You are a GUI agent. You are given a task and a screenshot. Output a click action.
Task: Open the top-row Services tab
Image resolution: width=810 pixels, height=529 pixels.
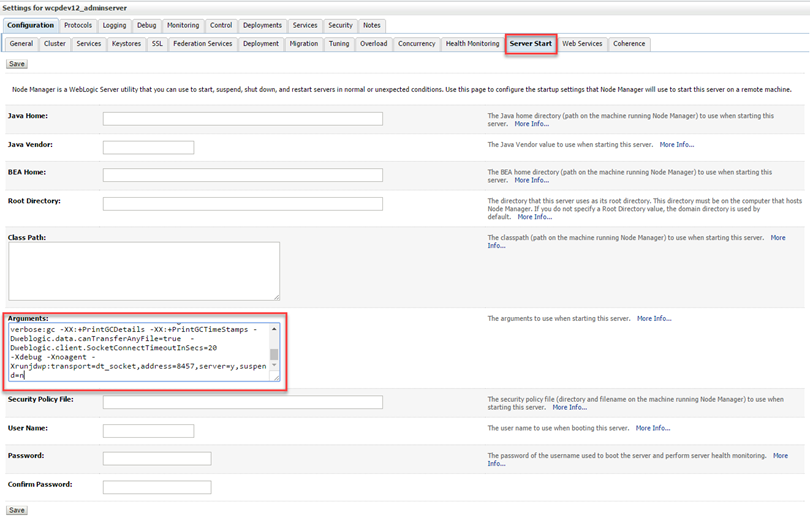point(305,25)
